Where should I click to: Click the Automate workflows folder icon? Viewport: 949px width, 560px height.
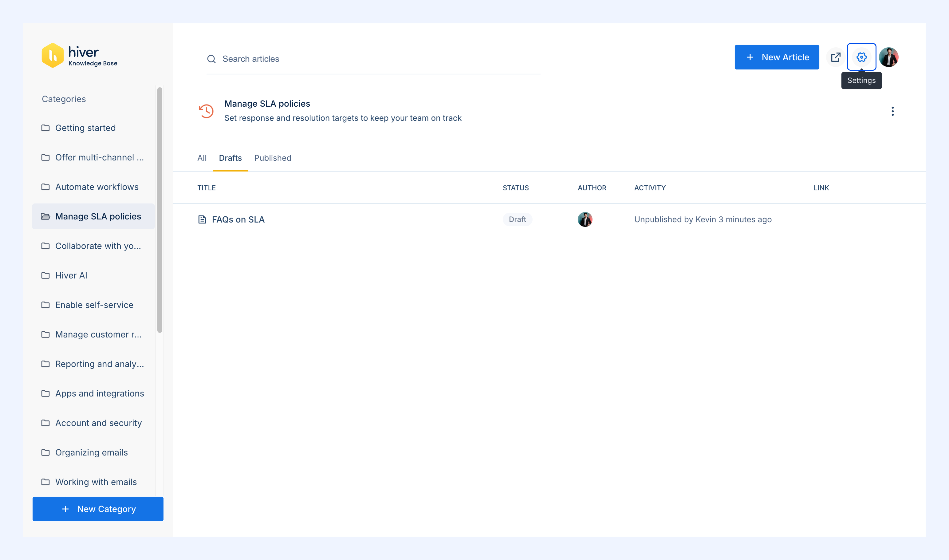coord(45,187)
